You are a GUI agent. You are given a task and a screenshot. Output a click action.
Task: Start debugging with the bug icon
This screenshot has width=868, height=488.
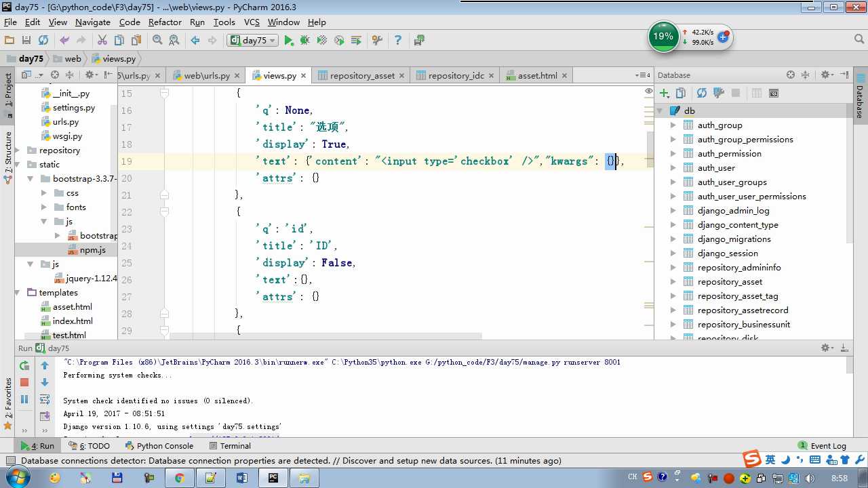(305, 41)
